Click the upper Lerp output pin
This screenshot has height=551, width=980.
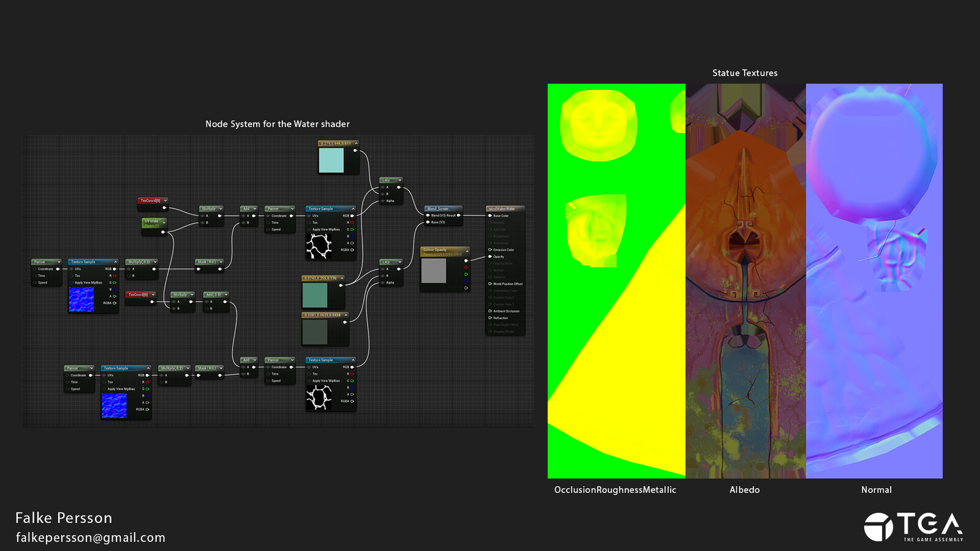pyautogui.click(x=399, y=187)
